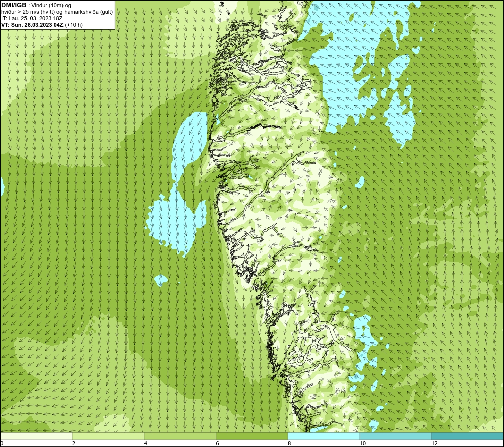Click the 4–6 m/s green legend swatch
Screen dimensions: 504x447
(180, 436)
